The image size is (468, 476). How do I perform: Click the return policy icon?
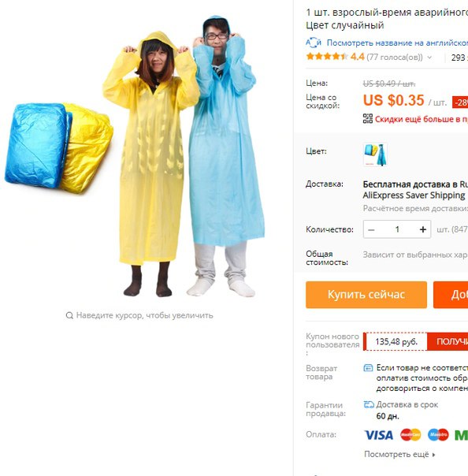pyautogui.click(x=368, y=368)
